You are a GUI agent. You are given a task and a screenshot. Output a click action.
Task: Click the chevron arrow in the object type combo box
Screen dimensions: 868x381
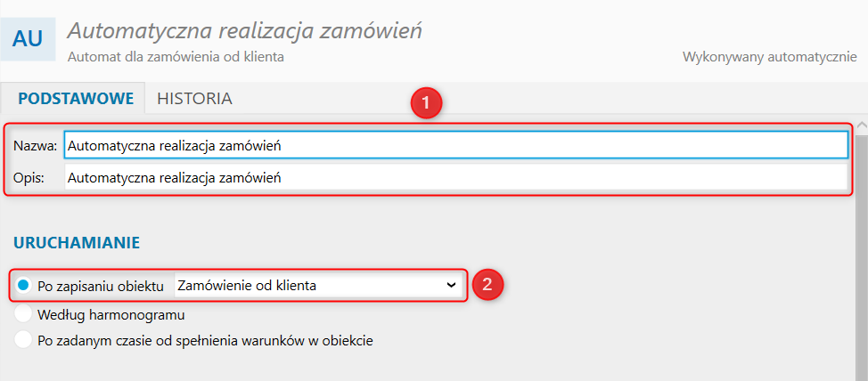coord(451,285)
